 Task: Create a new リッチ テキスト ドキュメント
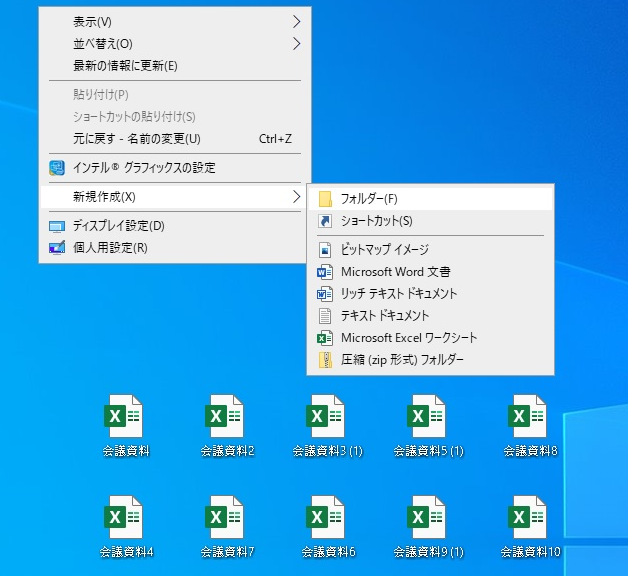pos(431,294)
